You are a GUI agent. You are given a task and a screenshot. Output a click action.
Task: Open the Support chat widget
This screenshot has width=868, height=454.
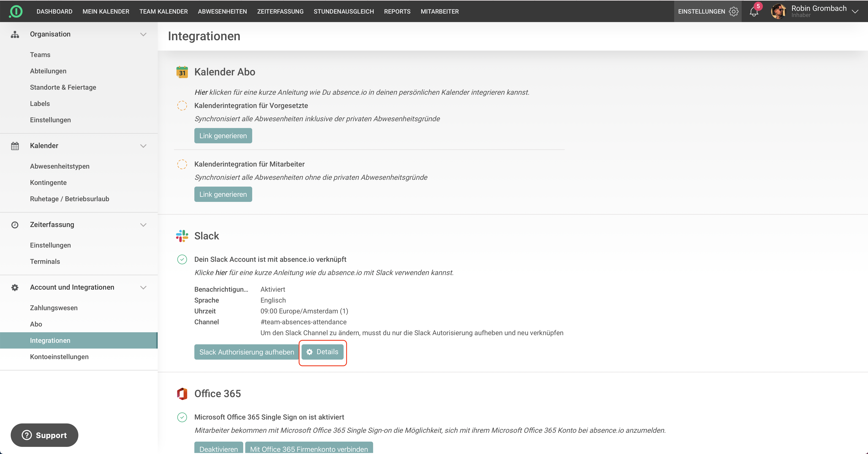[44, 435]
